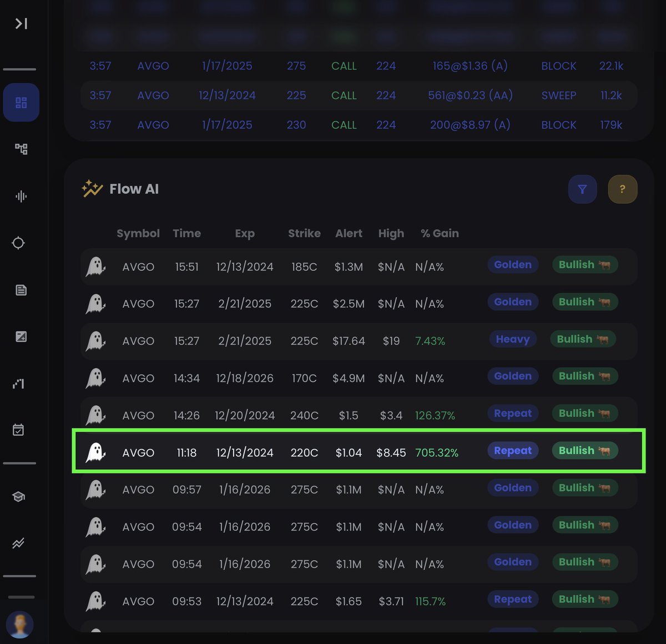Click the 12/18/2026 expiration date
The height and width of the screenshot is (644, 666).
tap(245, 379)
